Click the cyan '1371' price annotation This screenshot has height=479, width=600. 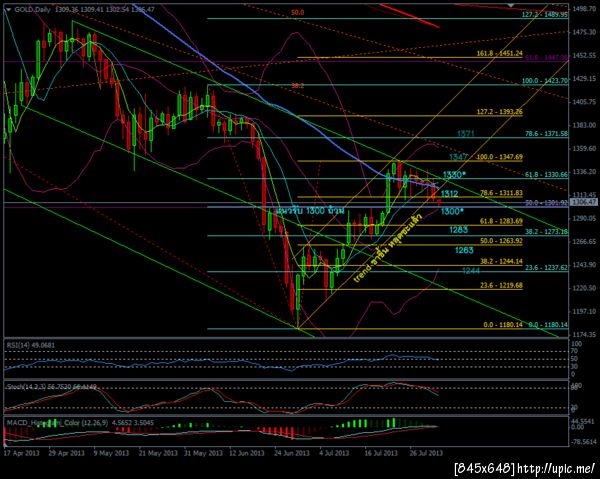point(466,134)
